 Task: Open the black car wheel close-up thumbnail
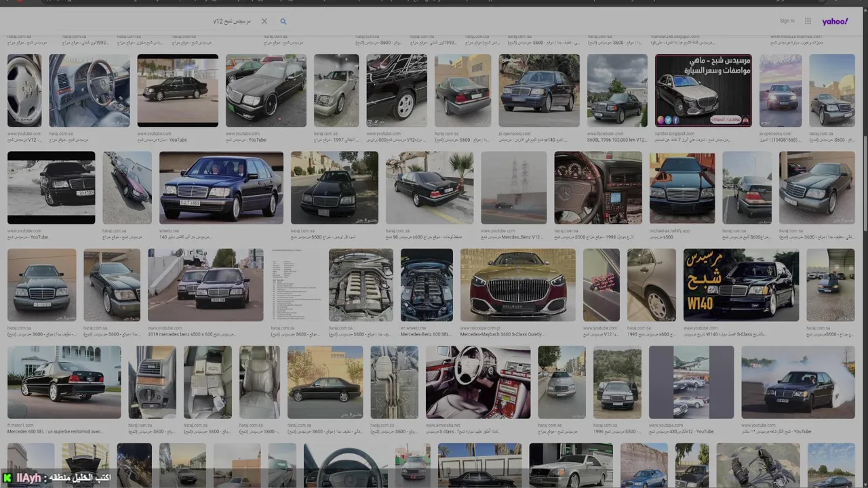click(x=397, y=90)
